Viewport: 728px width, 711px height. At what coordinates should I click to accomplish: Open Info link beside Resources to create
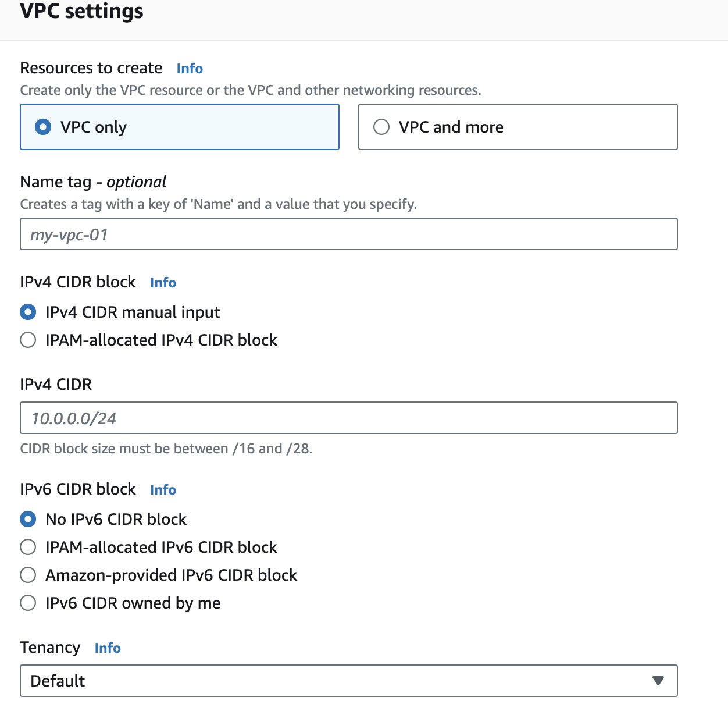190,69
